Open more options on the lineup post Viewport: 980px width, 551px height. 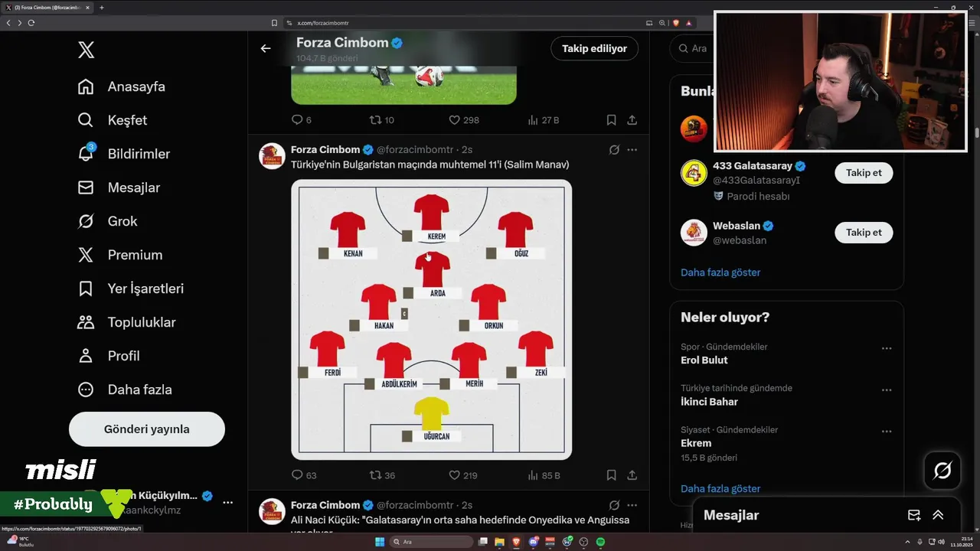click(x=632, y=150)
